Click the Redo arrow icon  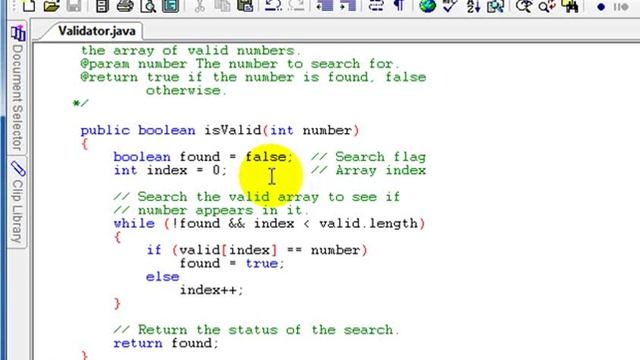point(296,6)
